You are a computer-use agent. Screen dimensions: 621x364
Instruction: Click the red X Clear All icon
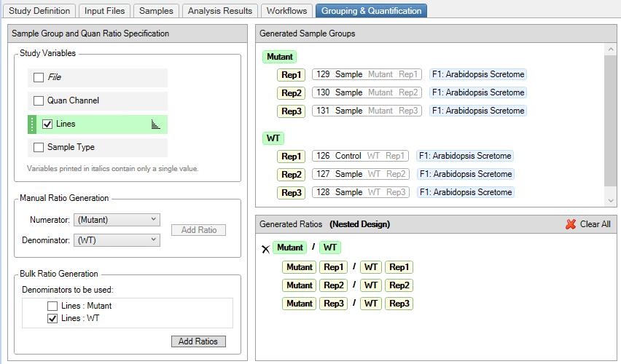click(x=571, y=224)
